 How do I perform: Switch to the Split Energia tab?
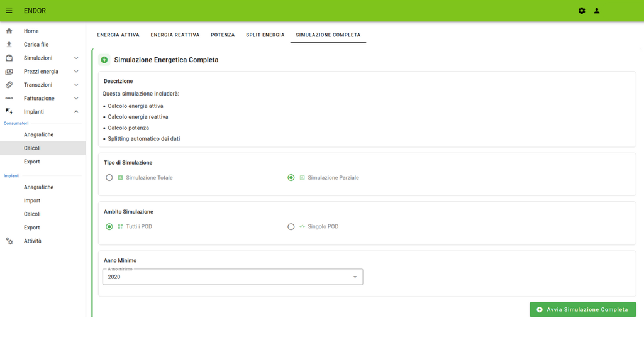265,35
